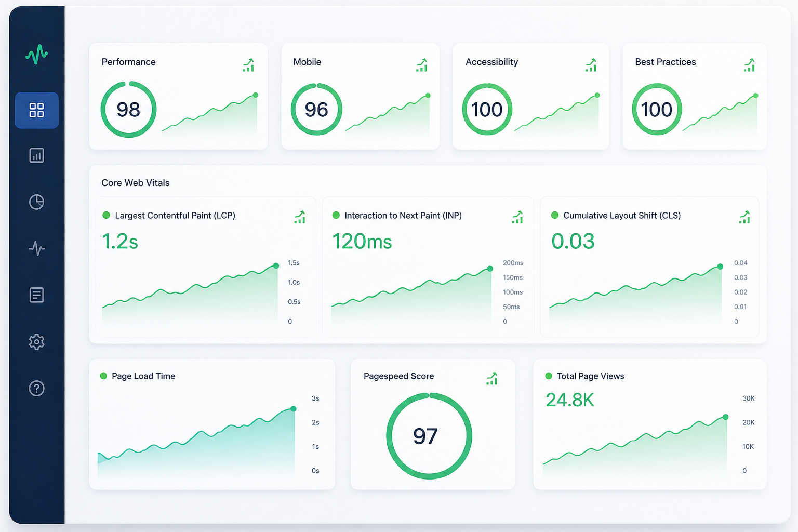
Task: Open the document reports sidebar icon
Action: pyautogui.click(x=36, y=295)
